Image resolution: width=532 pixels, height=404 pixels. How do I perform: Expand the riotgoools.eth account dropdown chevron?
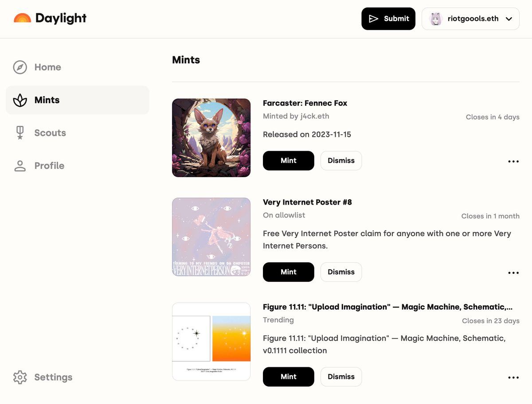coord(509,19)
